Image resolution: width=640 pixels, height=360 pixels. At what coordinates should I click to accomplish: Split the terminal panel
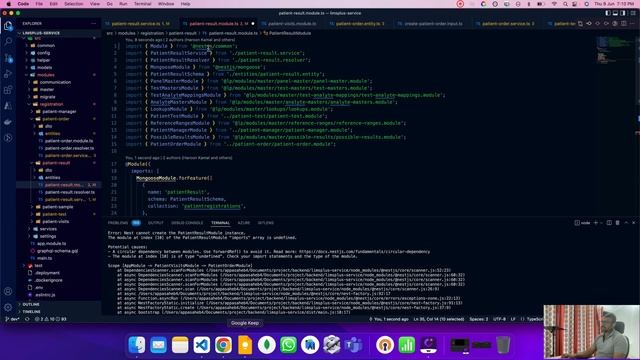(x=609, y=223)
